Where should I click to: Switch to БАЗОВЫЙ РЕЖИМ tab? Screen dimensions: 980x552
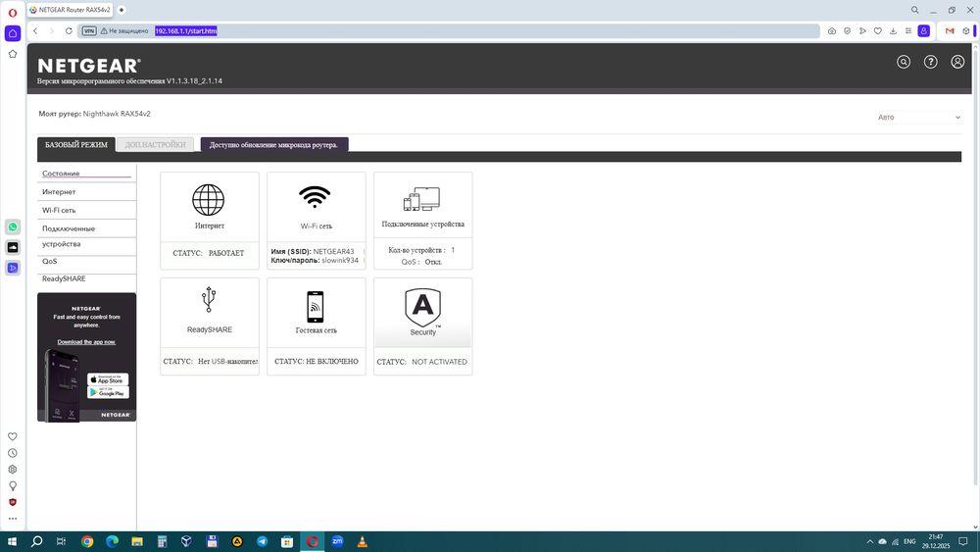click(76, 144)
